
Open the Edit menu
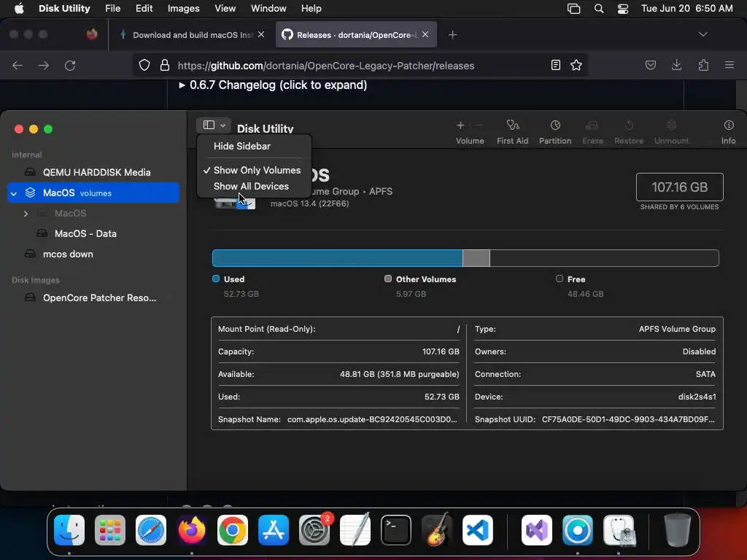[144, 9]
